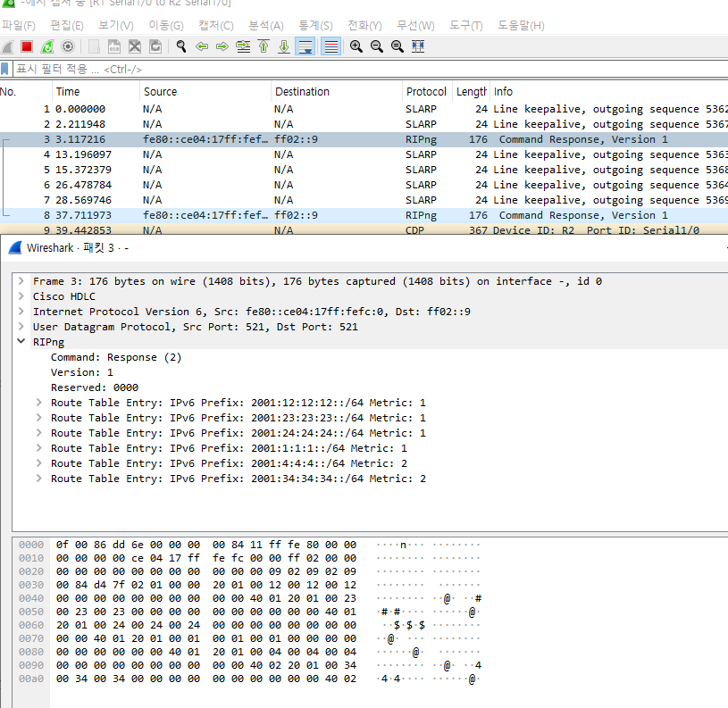728x708 pixels.
Task: Select the Reserved: 0000 field
Action: pos(95,387)
